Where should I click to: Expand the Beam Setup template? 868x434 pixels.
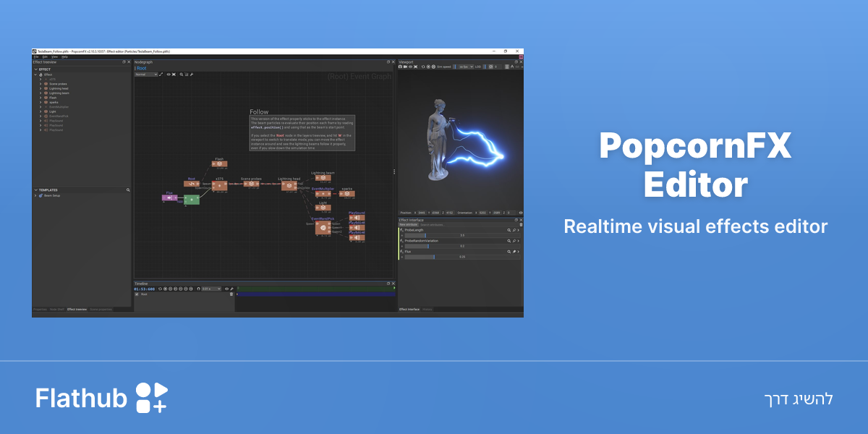(36, 196)
